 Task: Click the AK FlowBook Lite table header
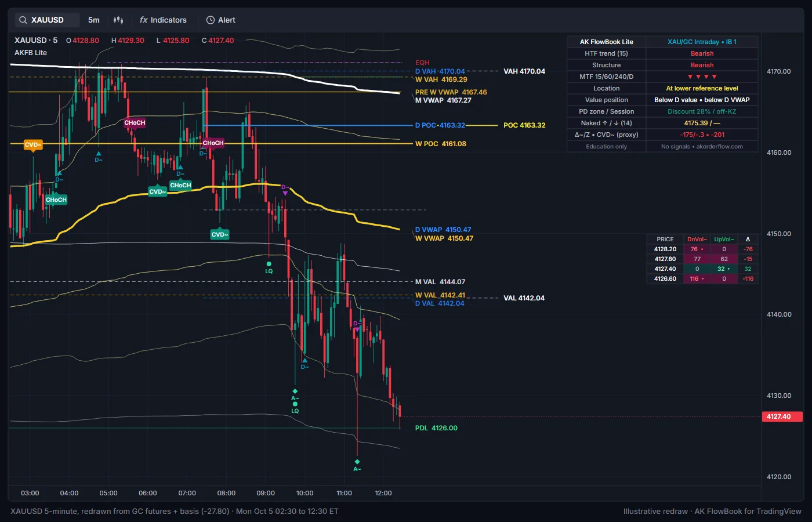coord(607,42)
